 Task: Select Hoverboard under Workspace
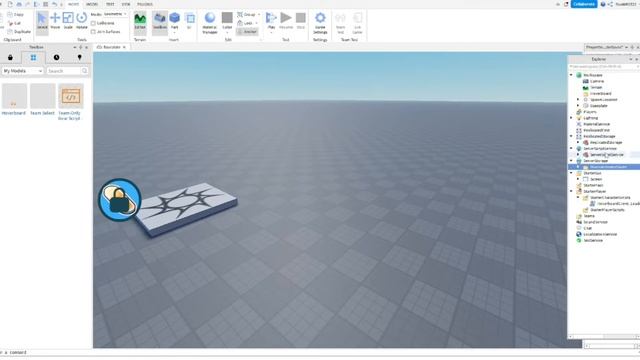click(600, 93)
